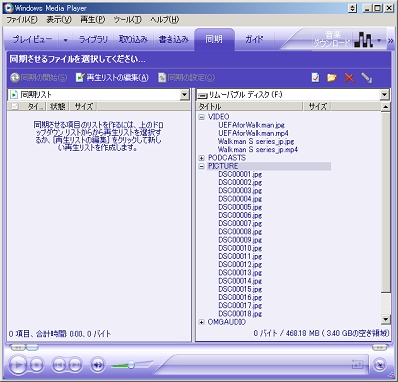This screenshot has width=398, height=382.
Task: Open the ヘルプ(H) menu
Action: click(164, 20)
